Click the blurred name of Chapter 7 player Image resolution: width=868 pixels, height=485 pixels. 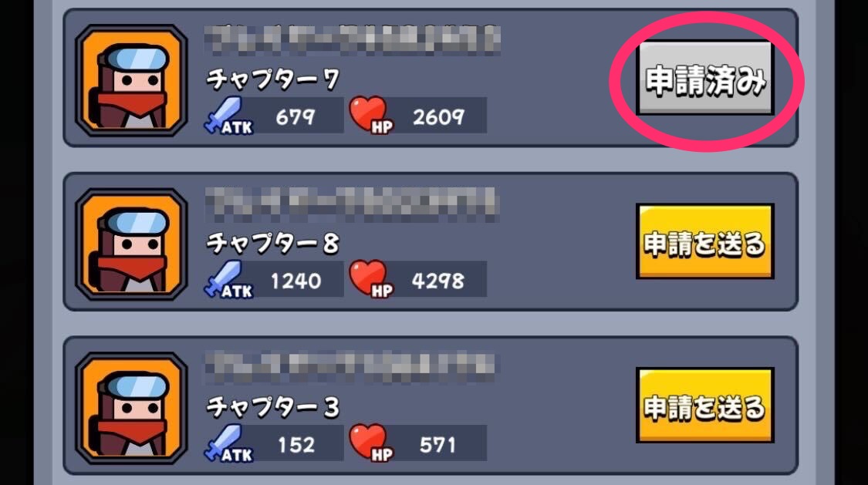(353, 39)
